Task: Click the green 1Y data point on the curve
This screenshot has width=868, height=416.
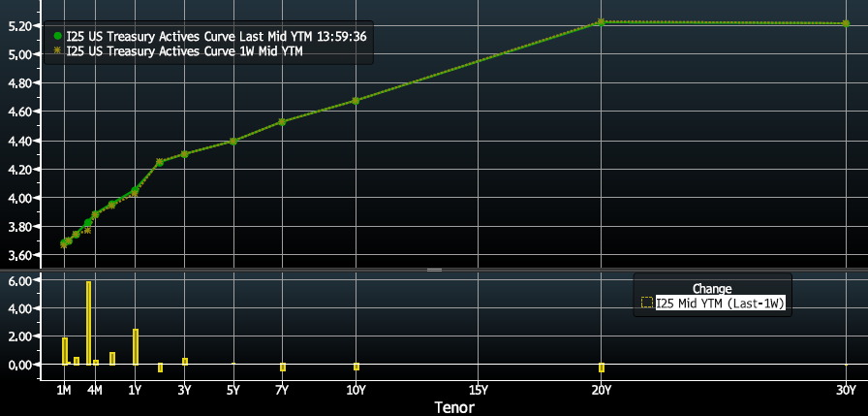Action: 135,190
